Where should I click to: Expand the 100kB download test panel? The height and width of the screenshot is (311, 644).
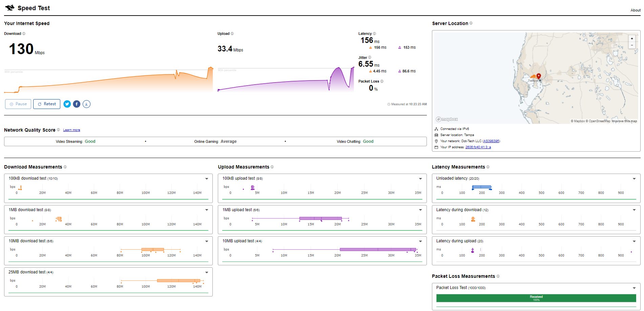point(207,179)
